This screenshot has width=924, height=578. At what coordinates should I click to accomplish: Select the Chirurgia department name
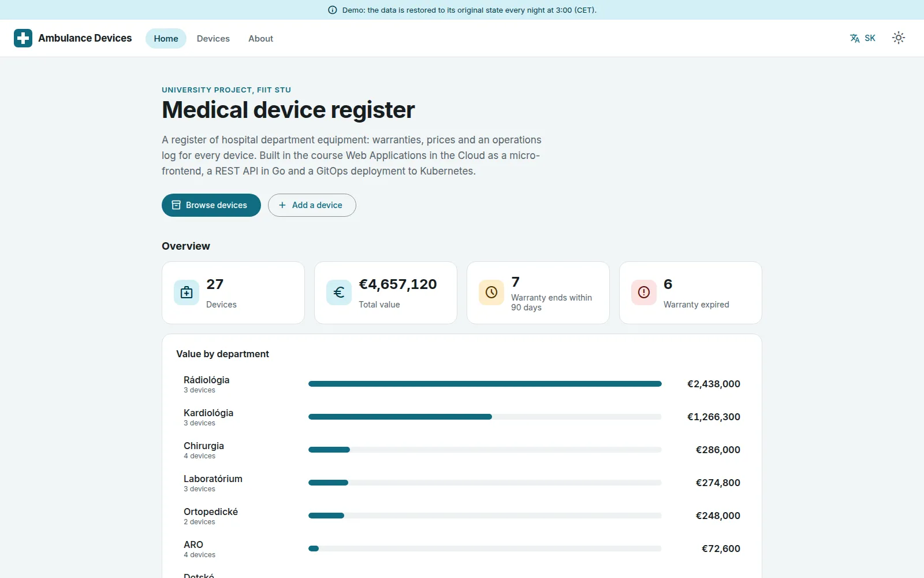[x=204, y=446]
